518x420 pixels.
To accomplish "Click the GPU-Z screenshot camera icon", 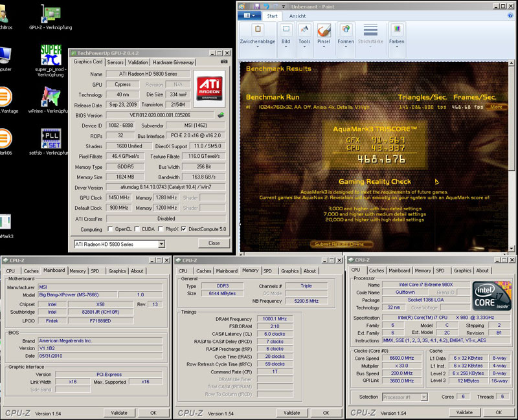I will point(223,61).
